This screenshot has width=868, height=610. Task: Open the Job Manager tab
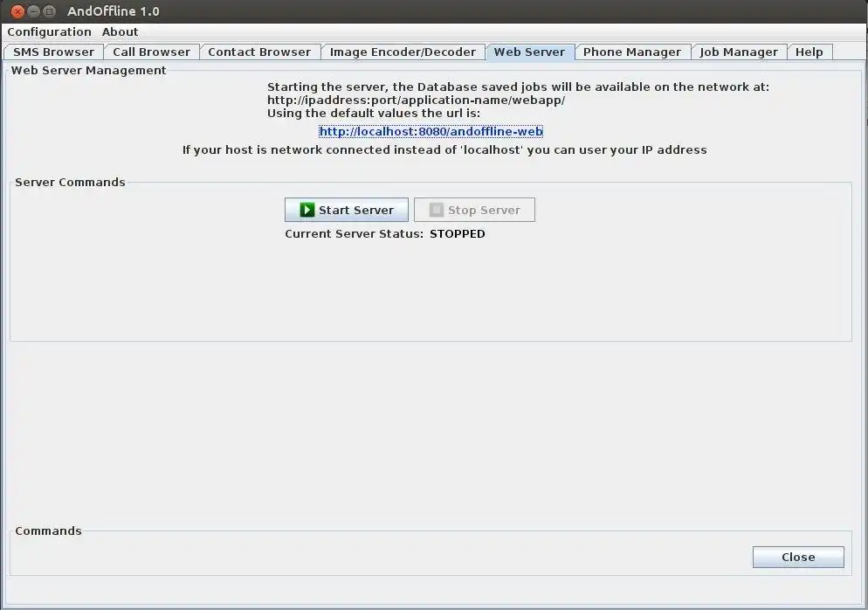pyautogui.click(x=739, y=52)
